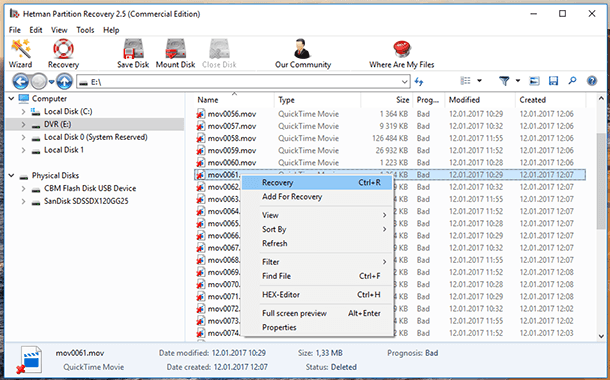This screenshot has width=610, height=380.
Task: Click the Mount Disk icon
Action: coord(175,49)
